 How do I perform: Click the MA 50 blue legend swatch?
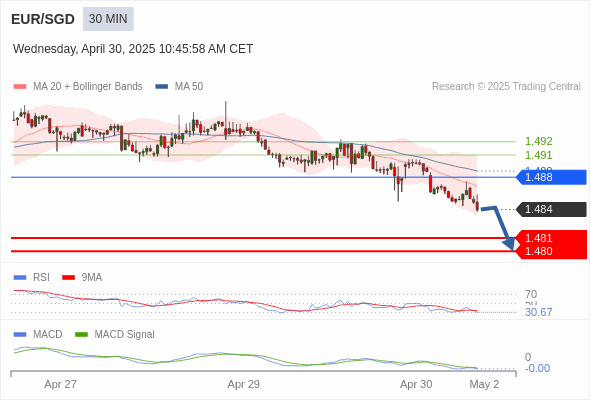[162, 87]
